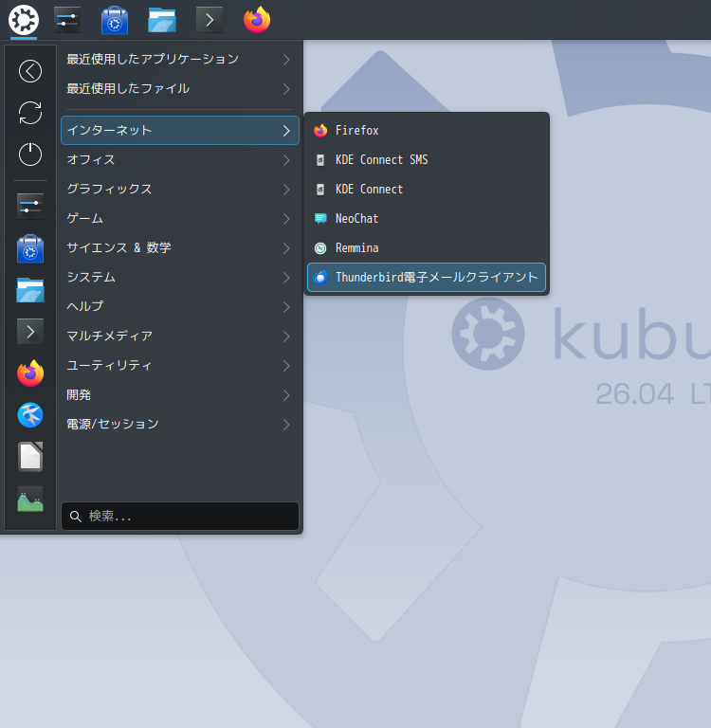Expand 最近使用したファイル arrow
The height and width of the screenshot is (728, 711).
click(x=286, y=89)
